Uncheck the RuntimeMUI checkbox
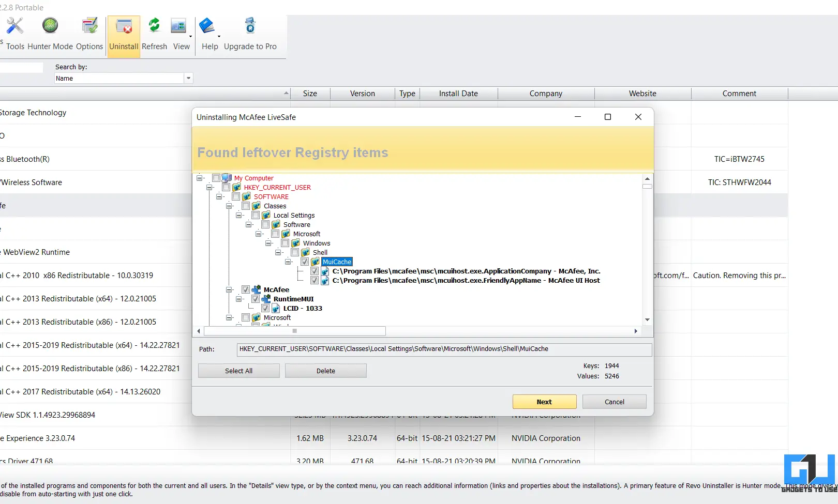 (x=256, y=299)
